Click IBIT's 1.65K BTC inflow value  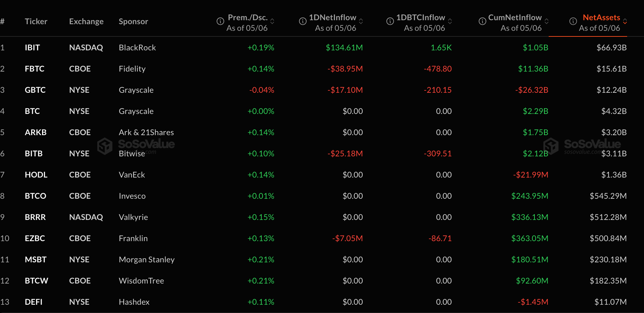[441, 48]
